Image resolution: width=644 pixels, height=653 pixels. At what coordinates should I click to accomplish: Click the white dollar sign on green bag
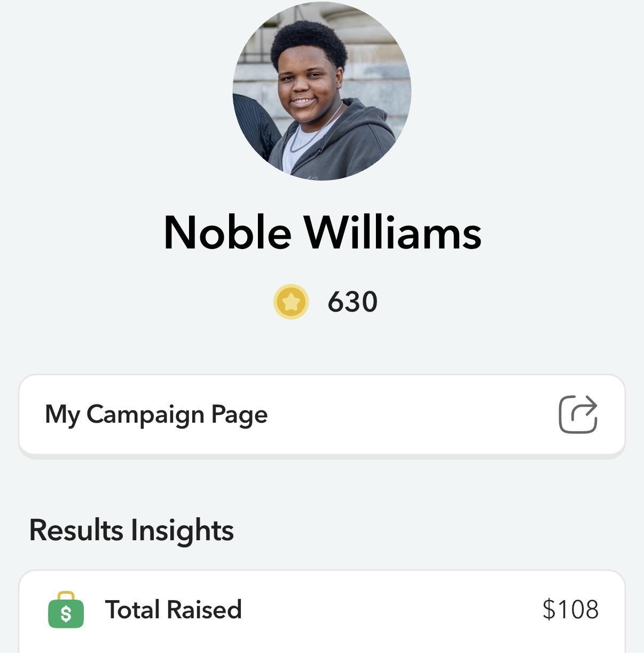tap(66, 614)
